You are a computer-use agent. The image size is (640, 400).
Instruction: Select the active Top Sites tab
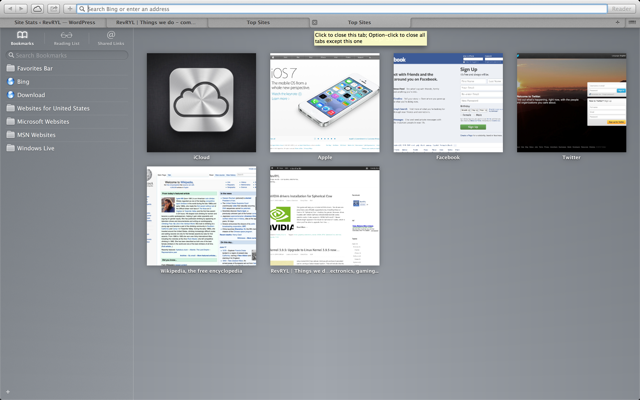tap(360, 22)
